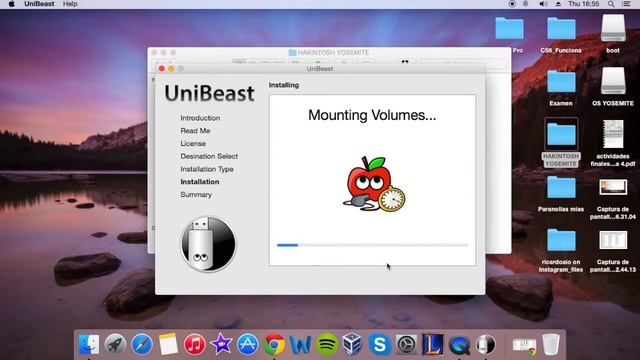Open System Preferences gear in dock
The height and width of the screenshot is (360, 640).
coord(406,344)
